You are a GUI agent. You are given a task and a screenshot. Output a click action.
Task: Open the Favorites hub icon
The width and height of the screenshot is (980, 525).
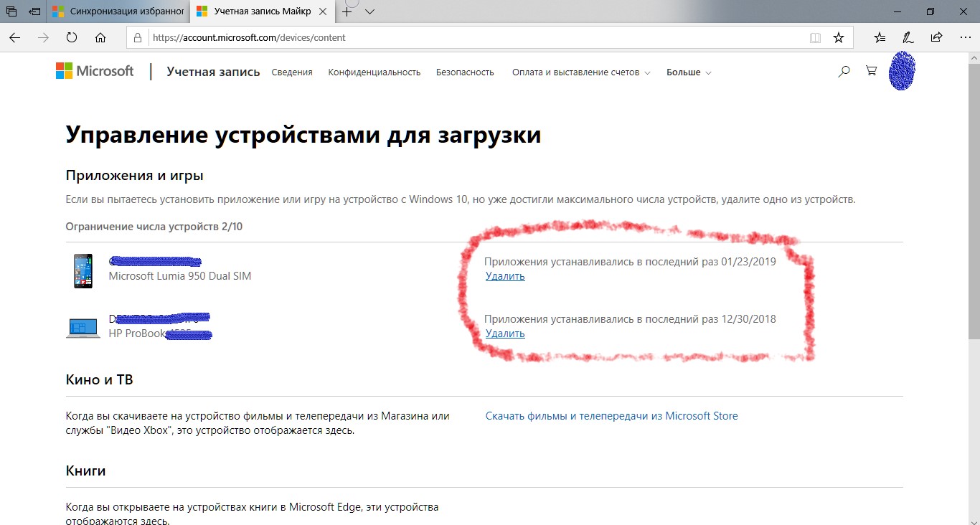880,37
